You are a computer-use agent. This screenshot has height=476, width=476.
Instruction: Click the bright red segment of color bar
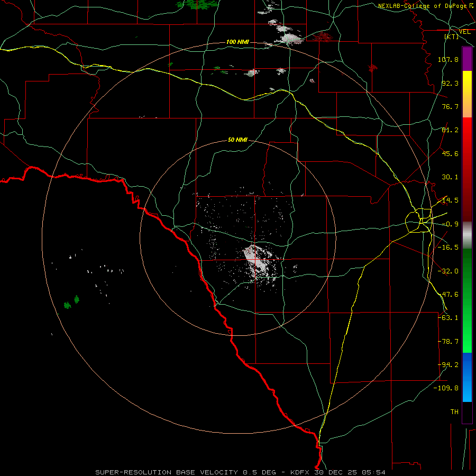click(x=467, y=134)
